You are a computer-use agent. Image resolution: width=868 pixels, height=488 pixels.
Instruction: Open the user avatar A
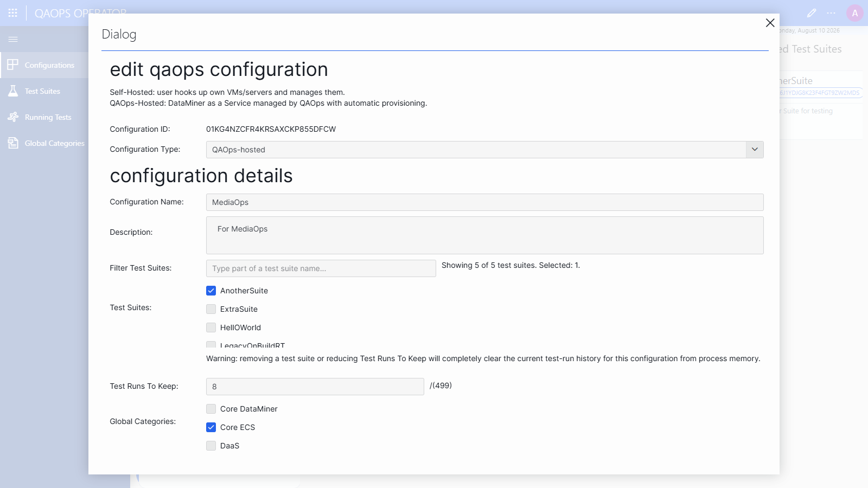point(855,13)
